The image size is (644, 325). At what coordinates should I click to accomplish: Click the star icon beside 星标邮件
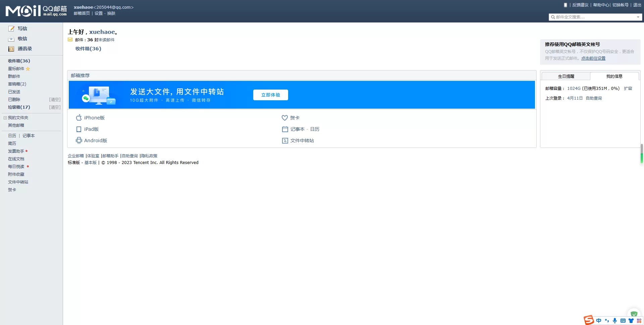tap(28, 69)
